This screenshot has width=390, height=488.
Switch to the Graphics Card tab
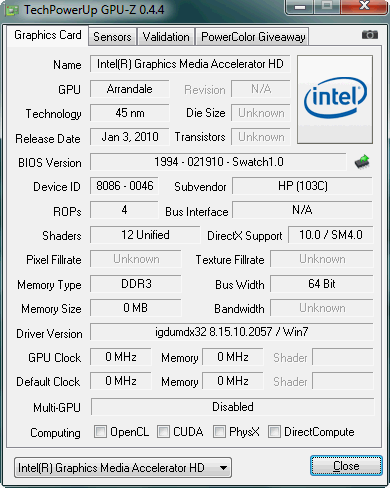click(48, 35)
